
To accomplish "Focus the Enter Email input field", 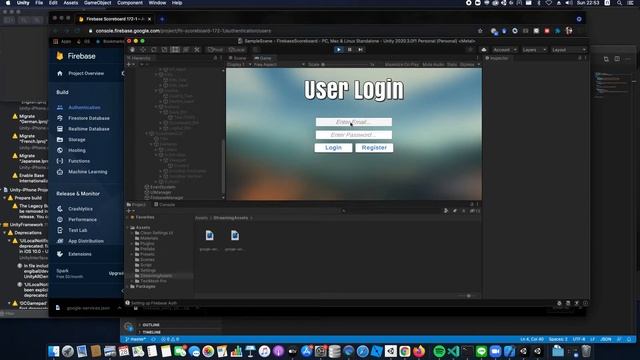I will pyautogui.click(x=354, y=122).
